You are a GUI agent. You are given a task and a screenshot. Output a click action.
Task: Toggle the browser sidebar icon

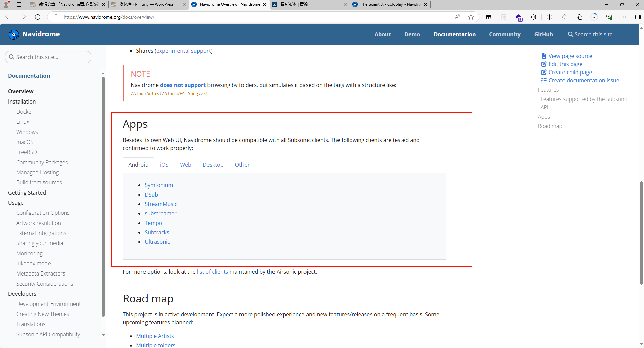point(638,17)
